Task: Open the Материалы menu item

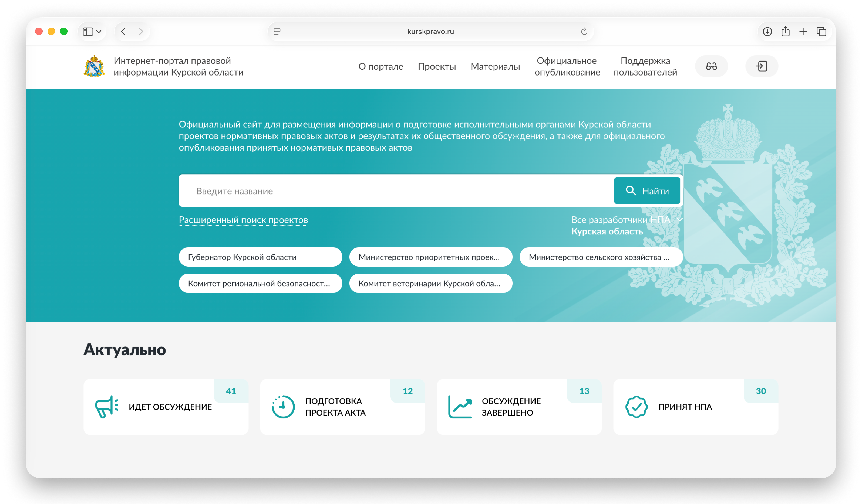Action: pyautogui.click(x=495, y=66)
